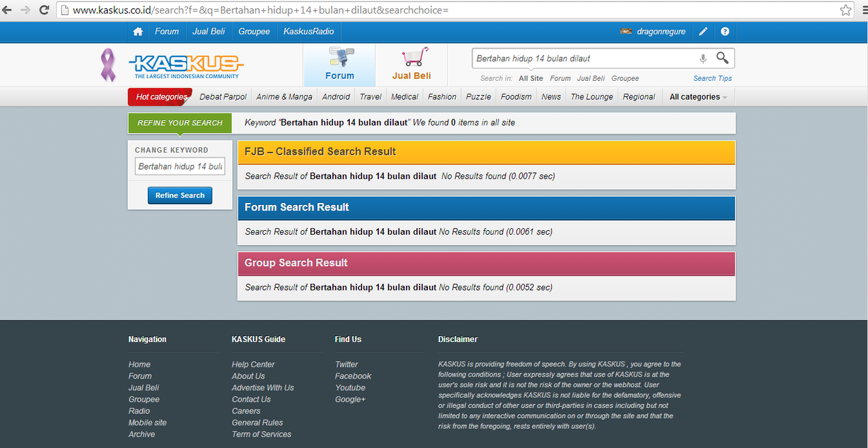Open KaskusRadio in the top bar
This screenshot has width=868, height=448.
[309, 31]
